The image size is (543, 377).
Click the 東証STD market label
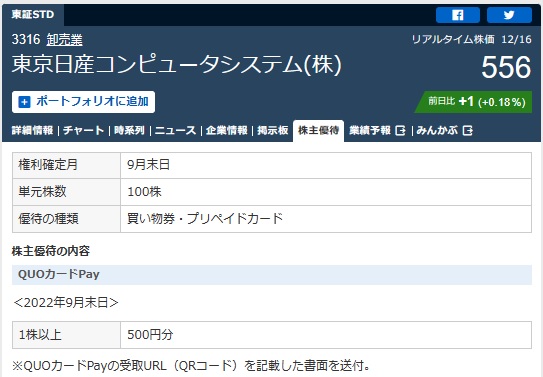coord(33,15)
